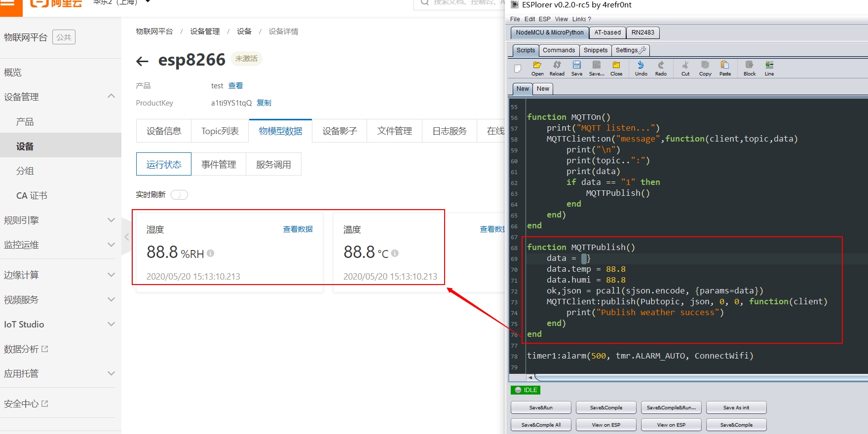Click the Save As init button
868x434 pixels.
pyautogui.click(x=736, y=407)
